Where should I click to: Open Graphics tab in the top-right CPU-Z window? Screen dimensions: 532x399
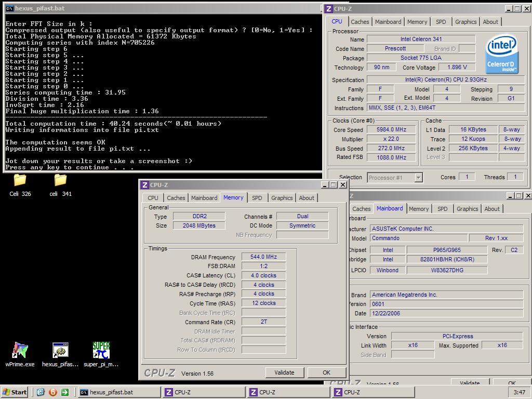coord(466,22)
